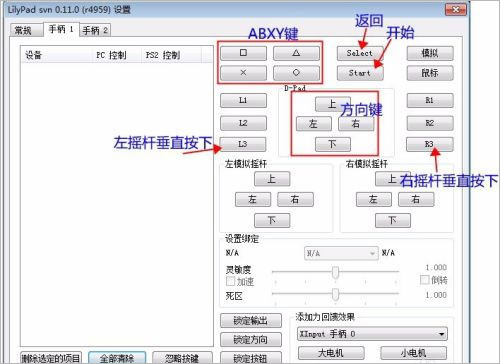Click the 死区 slider handle
500x364 pixels.
335,294
